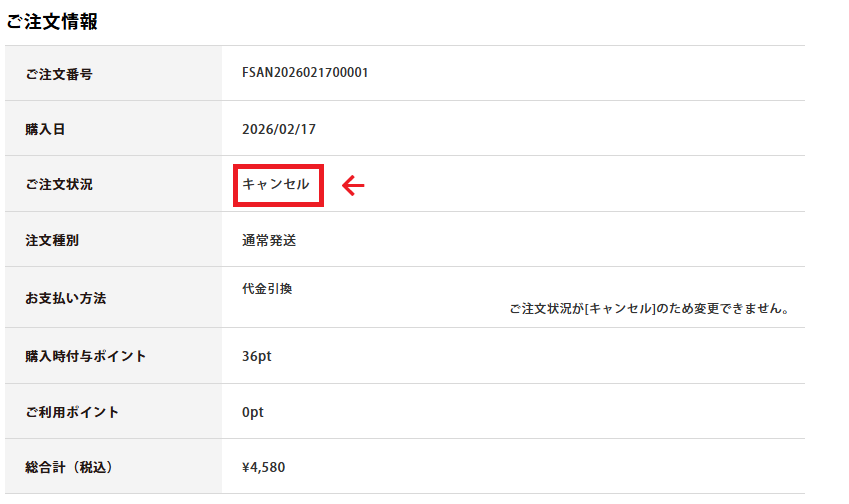Click the ¥4,580 total amount
Screen dimensions: 849x504
(x=264, y=467)
